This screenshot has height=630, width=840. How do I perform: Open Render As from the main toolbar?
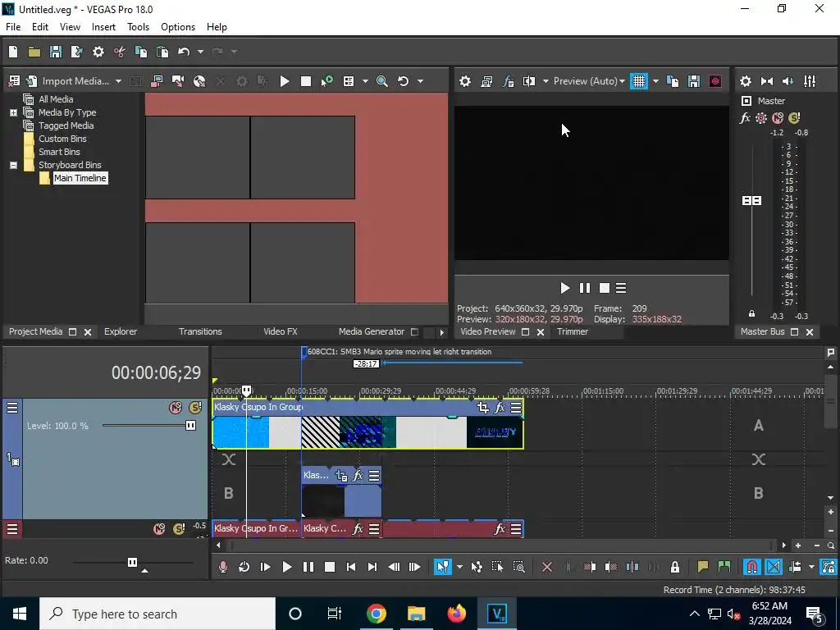tap(76, 52)
